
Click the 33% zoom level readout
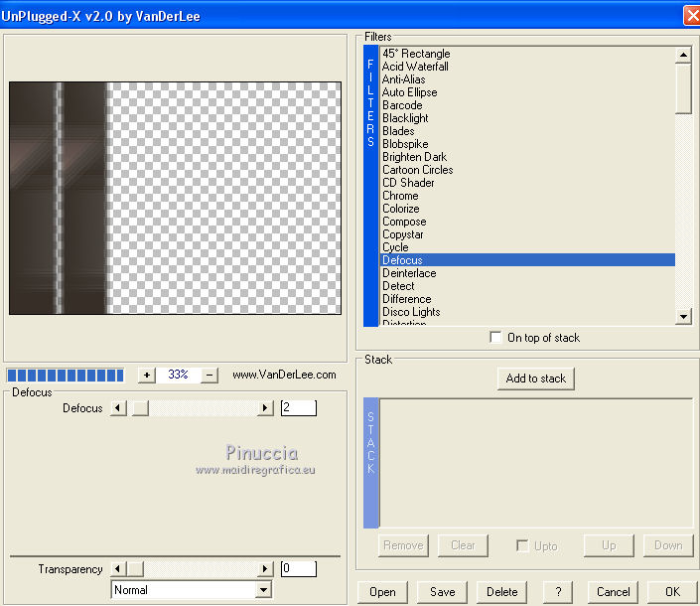click(x=178, y=375)
